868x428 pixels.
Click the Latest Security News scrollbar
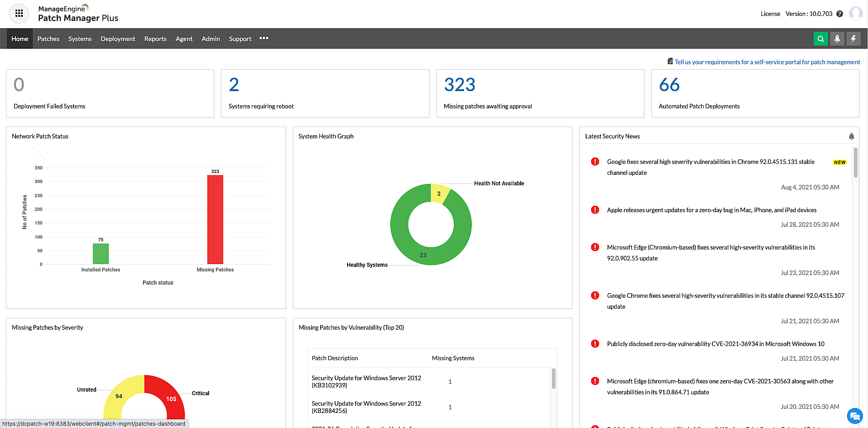point(856,162)
